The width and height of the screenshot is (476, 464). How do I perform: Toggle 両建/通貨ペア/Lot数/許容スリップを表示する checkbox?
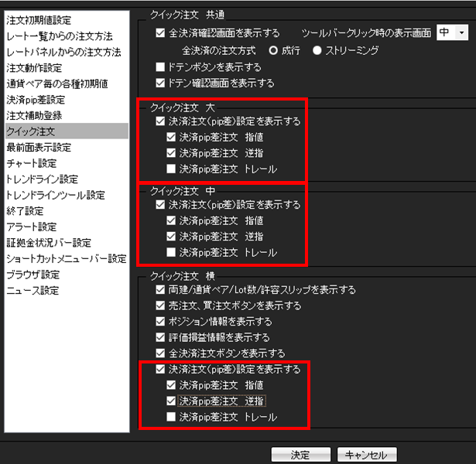coord(160,290)
